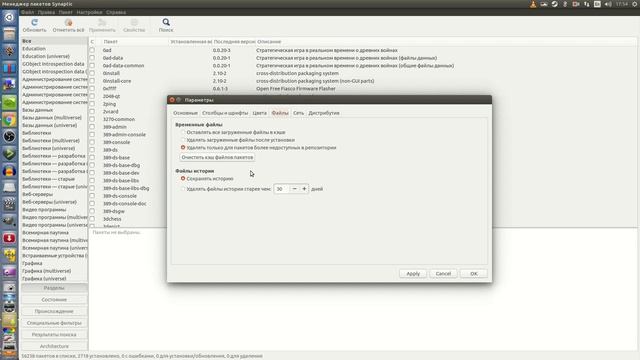The height and width of the screenshot is (360, 640).
Task: Tick the checkbox for package 0ad-data
Action: pos(92,58)
